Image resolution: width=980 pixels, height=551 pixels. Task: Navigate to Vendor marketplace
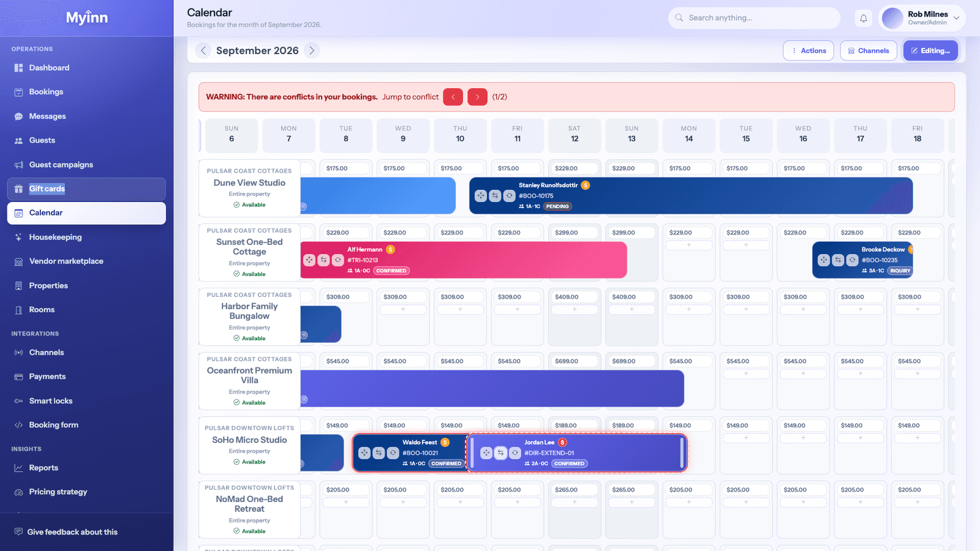click(x=86, y=261)
